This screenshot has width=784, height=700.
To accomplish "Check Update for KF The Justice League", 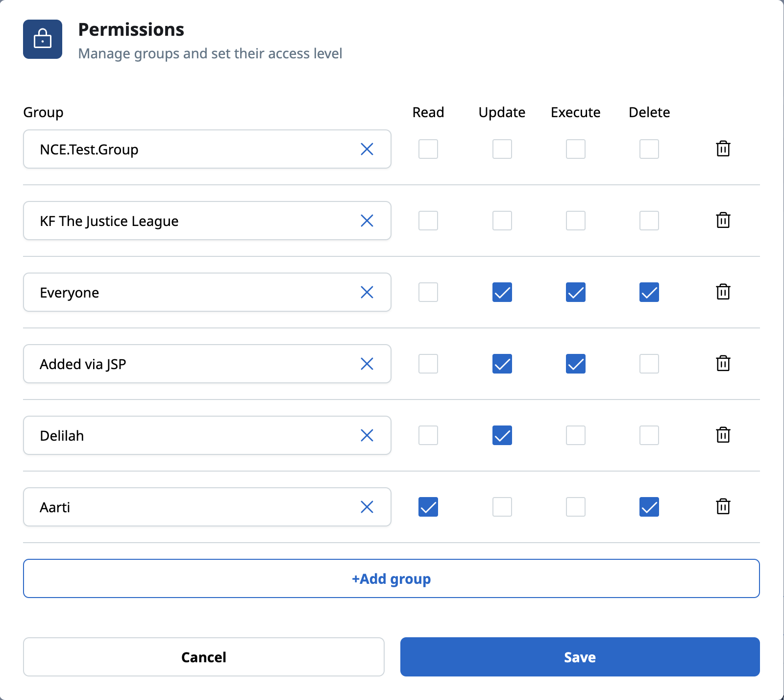I will point(502,221).
